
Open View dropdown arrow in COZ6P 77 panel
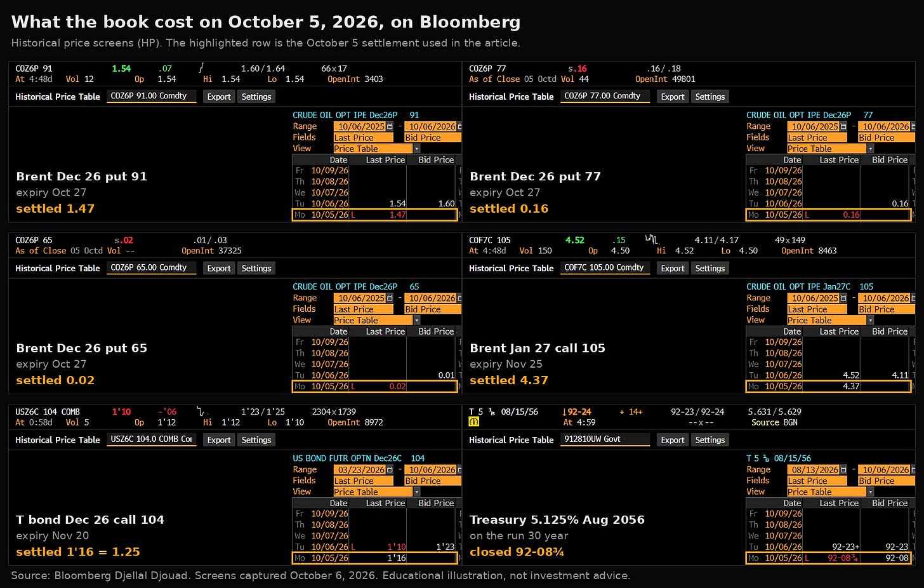pos(870,149)
